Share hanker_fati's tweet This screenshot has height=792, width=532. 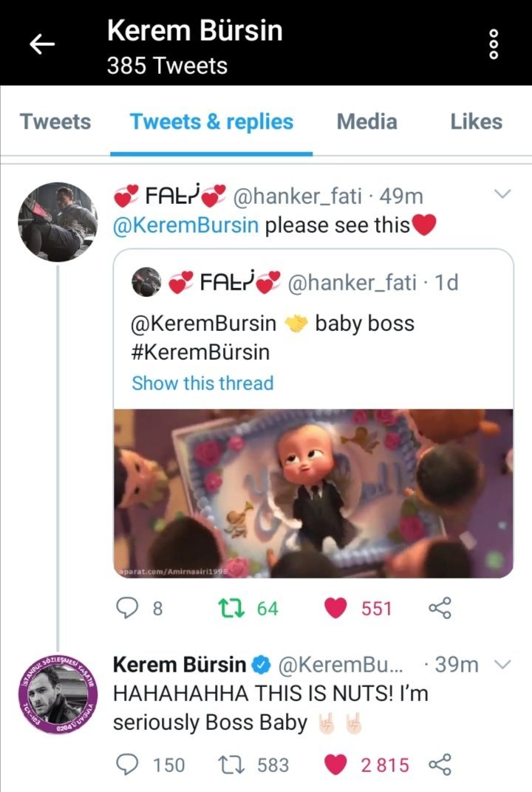pos(439,608)
